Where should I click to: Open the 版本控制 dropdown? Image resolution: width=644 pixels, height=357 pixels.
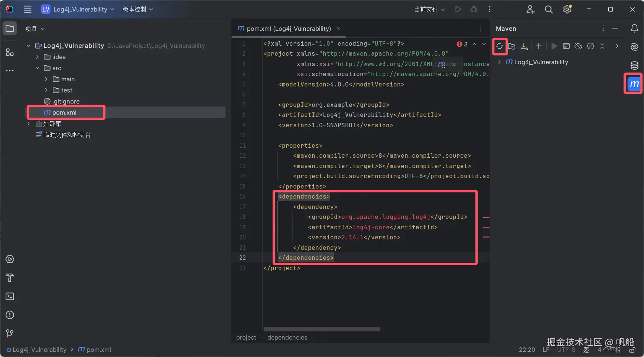point(137,9)
